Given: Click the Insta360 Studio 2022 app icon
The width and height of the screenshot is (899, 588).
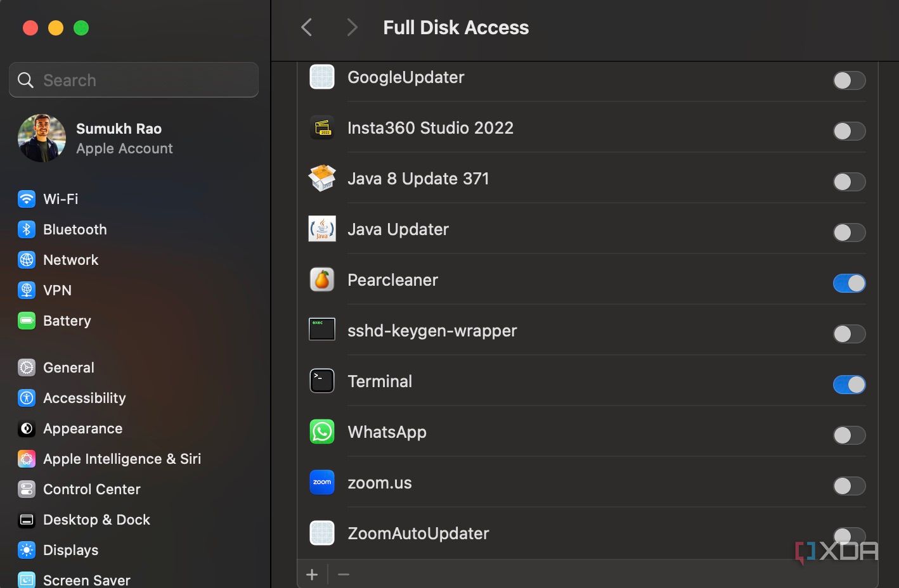Looking at the screenshot, I should coord(322,128).
